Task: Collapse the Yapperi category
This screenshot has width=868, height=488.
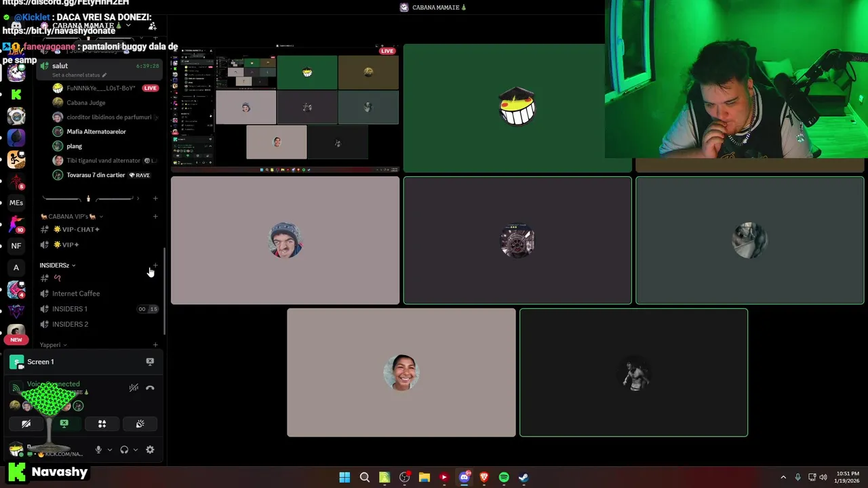Action: tap(53, 345)
